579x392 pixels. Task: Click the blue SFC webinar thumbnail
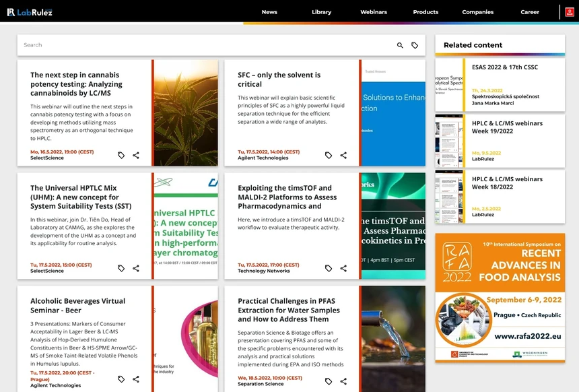[x=393, y=112]
